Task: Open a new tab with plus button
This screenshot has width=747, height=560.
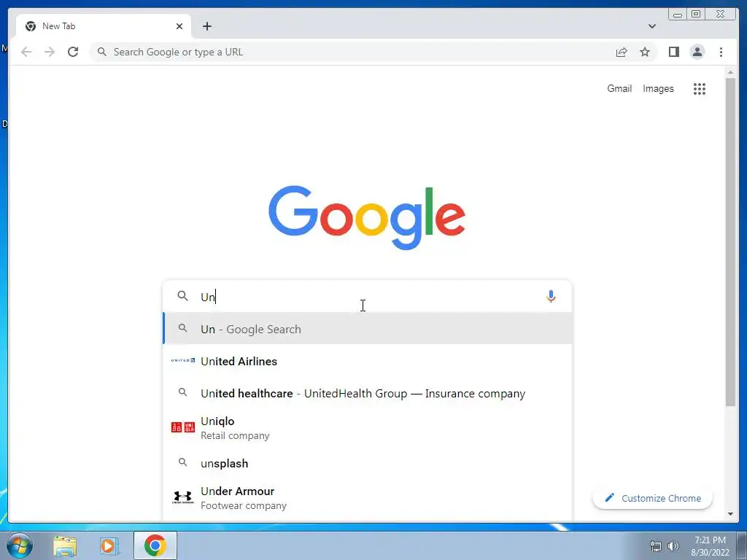Action: (x=206, y=26)
